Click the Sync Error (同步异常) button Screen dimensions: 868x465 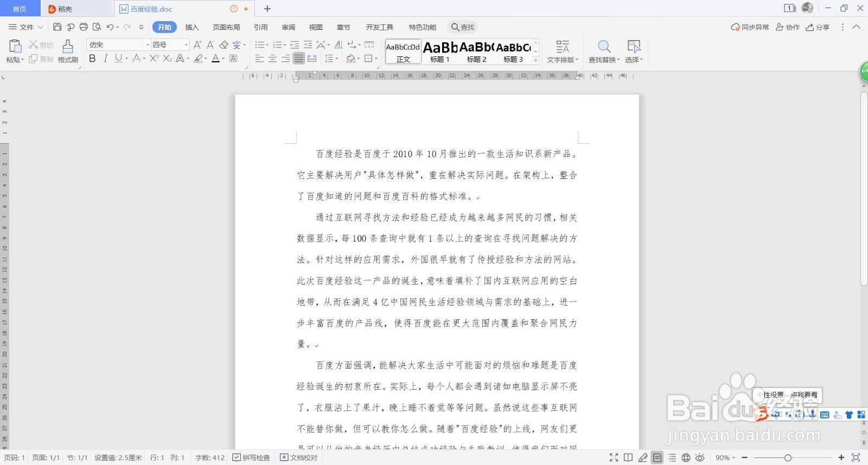(750, 27)
